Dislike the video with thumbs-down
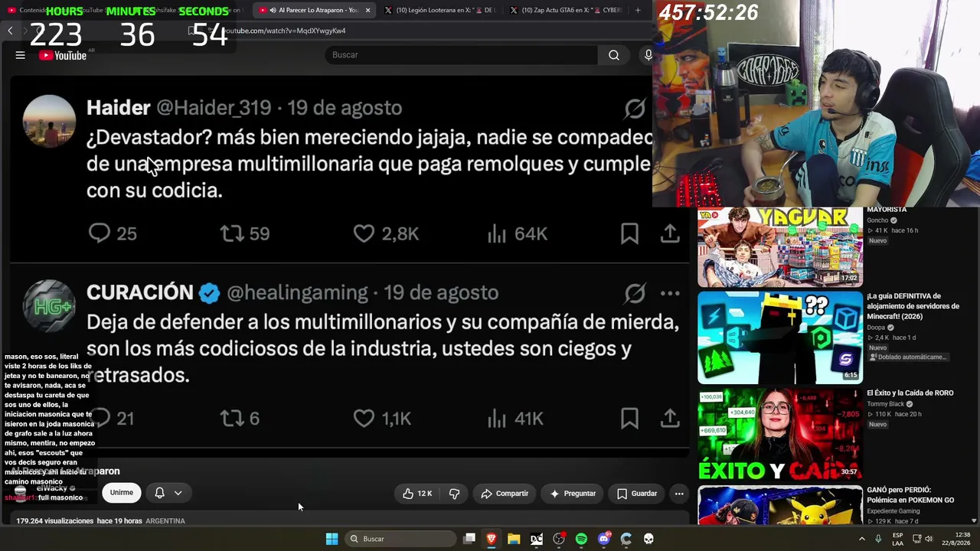The height and width of the screenshot is (551, 980). (454, 494)
